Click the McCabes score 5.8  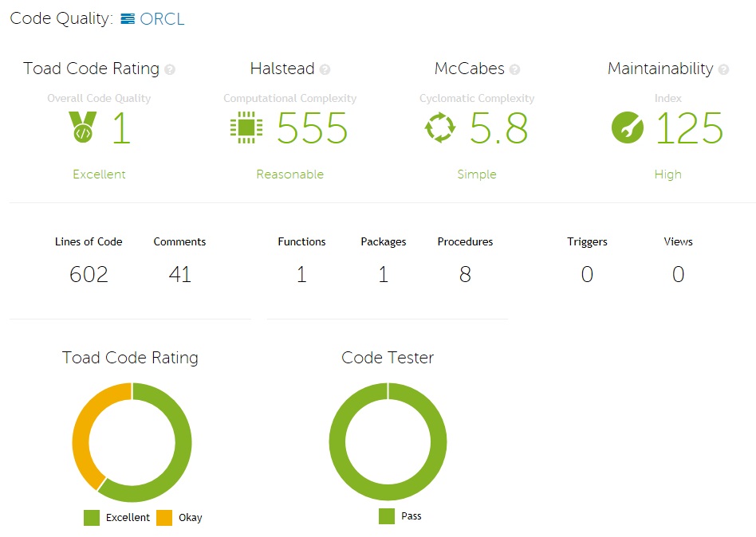coord(498,129)
